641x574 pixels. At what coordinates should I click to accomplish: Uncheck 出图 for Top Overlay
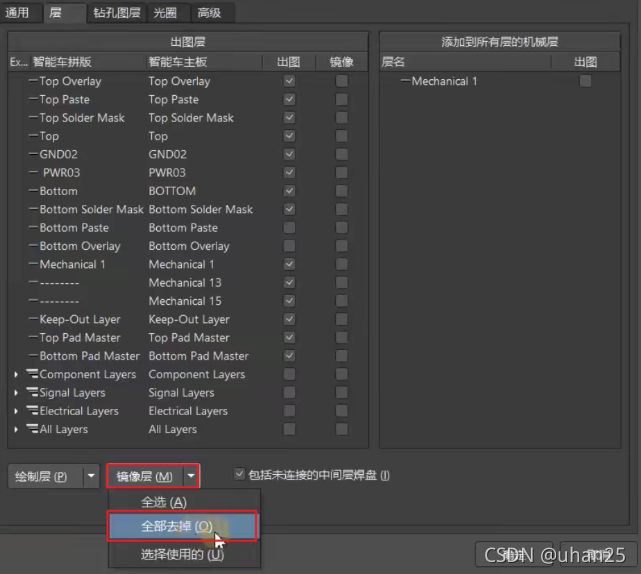(x=289, y=81)
